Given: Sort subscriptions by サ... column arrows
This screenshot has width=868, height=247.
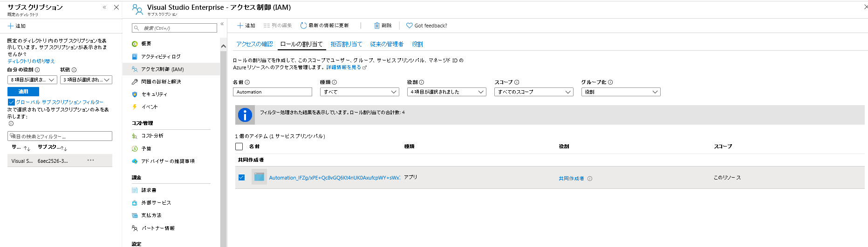Looking at the screenshot, I should [x=27, y=148].
